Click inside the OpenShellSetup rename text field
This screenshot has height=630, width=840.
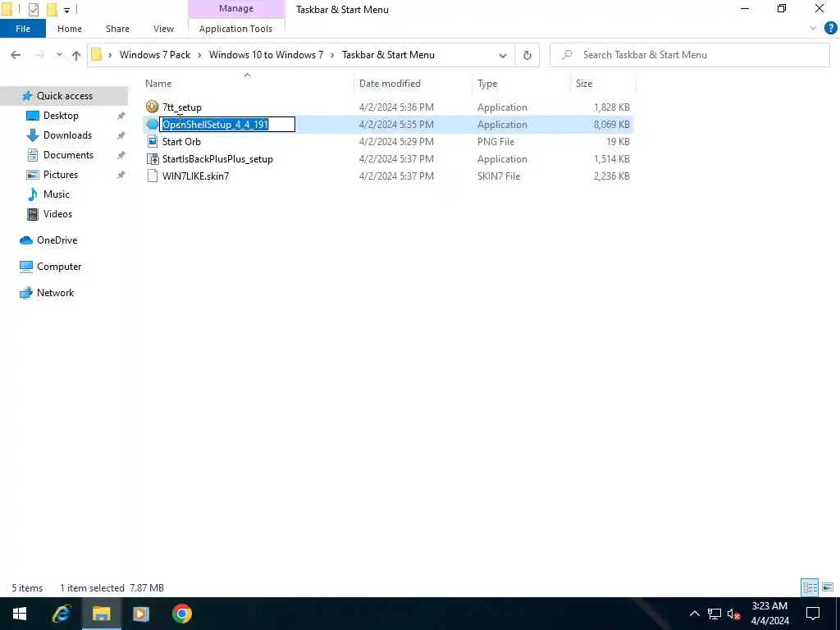point(227,125)
